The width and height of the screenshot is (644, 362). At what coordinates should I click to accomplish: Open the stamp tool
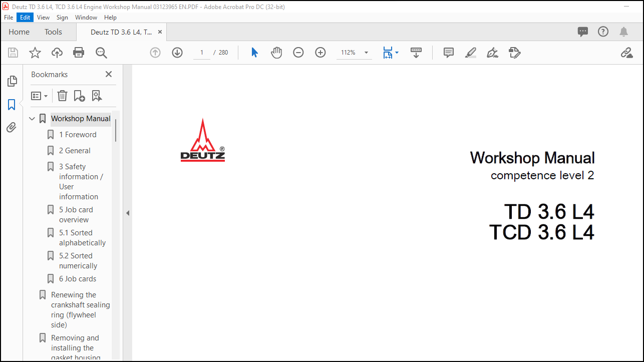tap(514, 53)
